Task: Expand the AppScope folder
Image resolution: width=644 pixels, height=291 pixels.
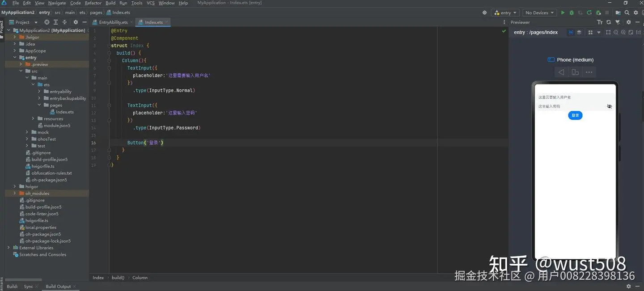Action: click(x=15, y=51)
